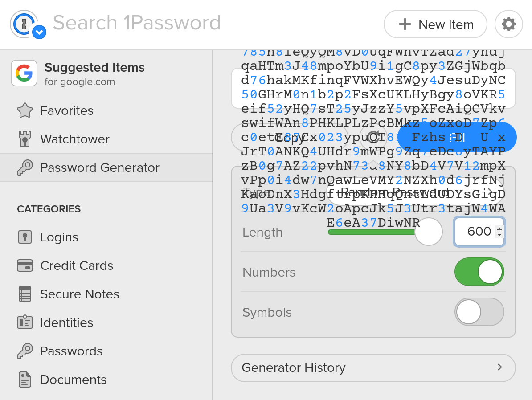The image size is (532, 400).
Task: Open the Watchtower tower icon
Action: click(x=25, y=139)
